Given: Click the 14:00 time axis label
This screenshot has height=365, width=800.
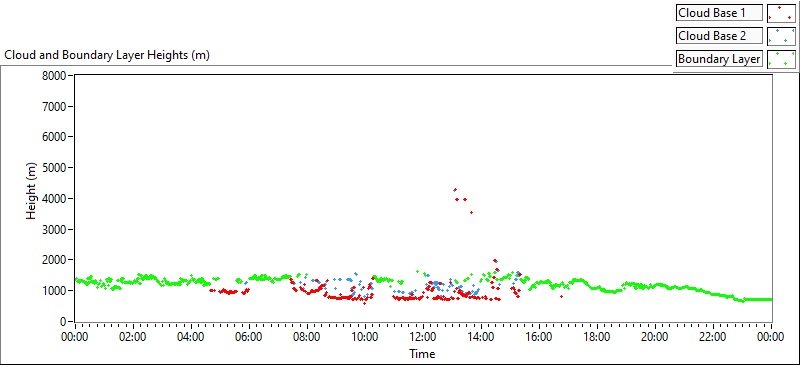Looking at the screenshot, I should 482,337.
